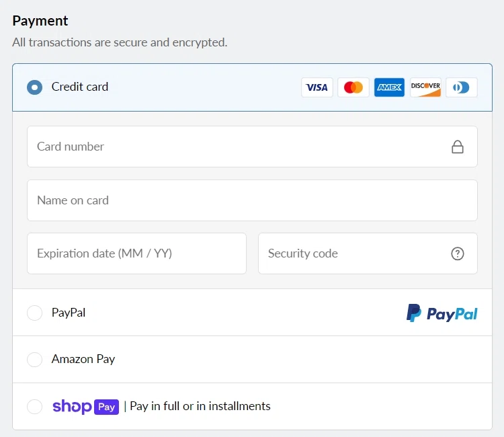504x437 pixels.
Task: Choose the Amazon Pay radio option
Action: point(34,360)
